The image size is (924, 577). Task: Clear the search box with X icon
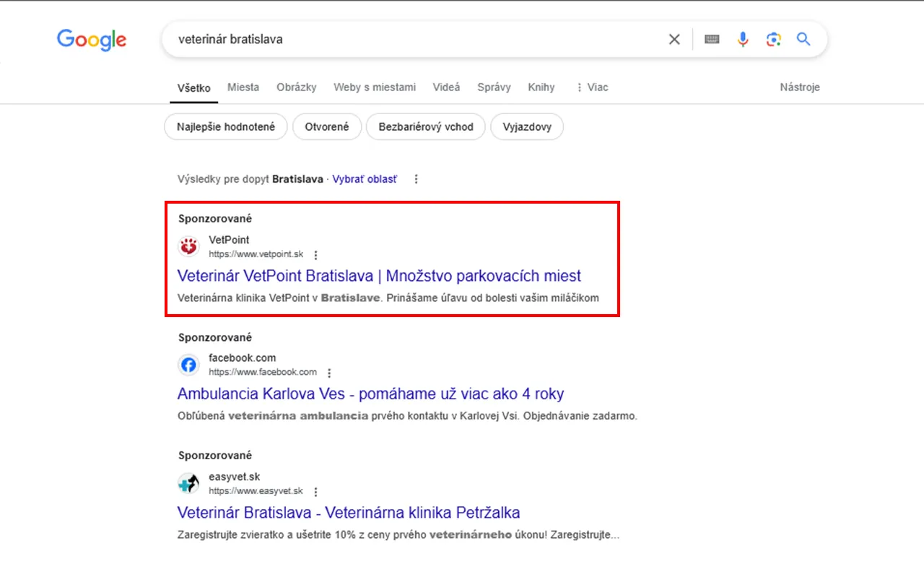674,39
